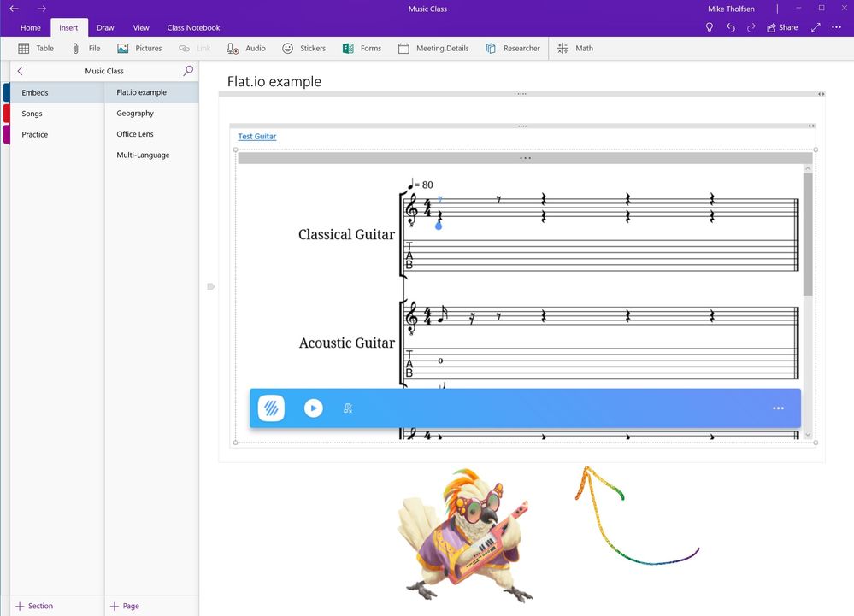Open the Researcher pane
Image resolution: width=854 pixels, height=616 pixels.
pos(513,49)
